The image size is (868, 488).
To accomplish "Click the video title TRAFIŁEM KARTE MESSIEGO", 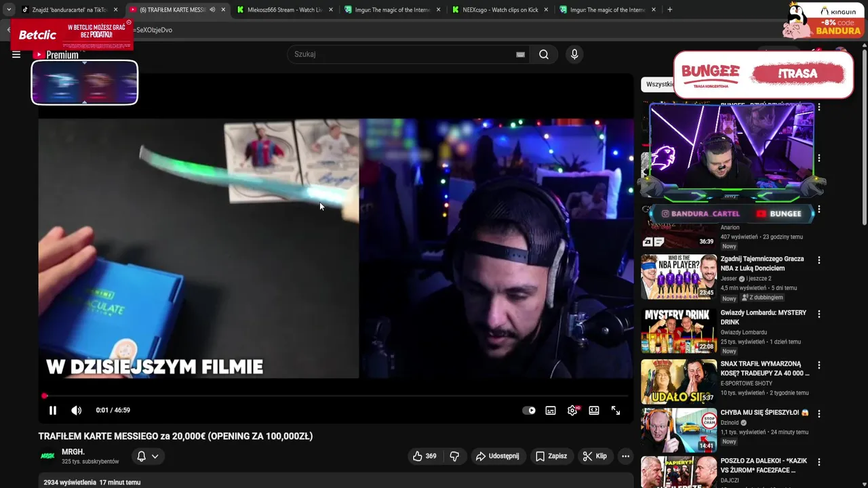I will 176,436.
